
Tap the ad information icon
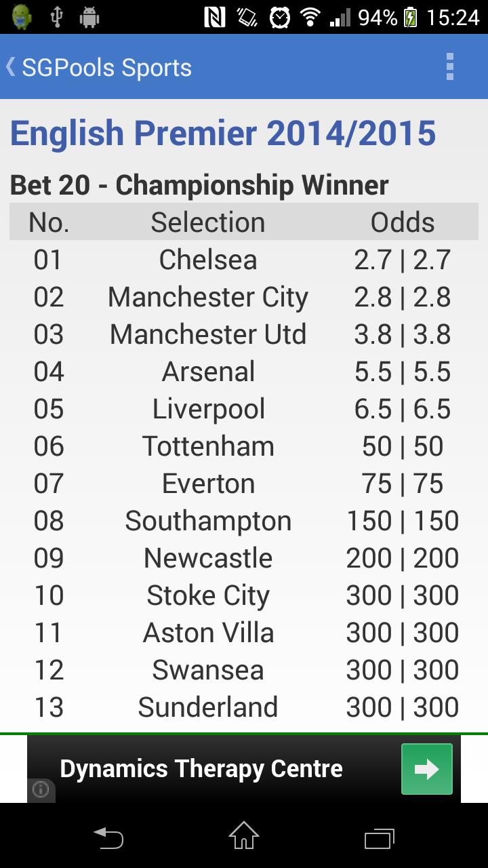tap(41, 791)
